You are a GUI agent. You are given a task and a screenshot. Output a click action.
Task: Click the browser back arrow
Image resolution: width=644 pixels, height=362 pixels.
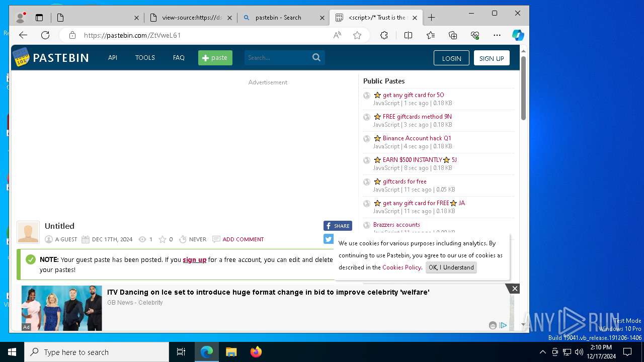[23, 35]
